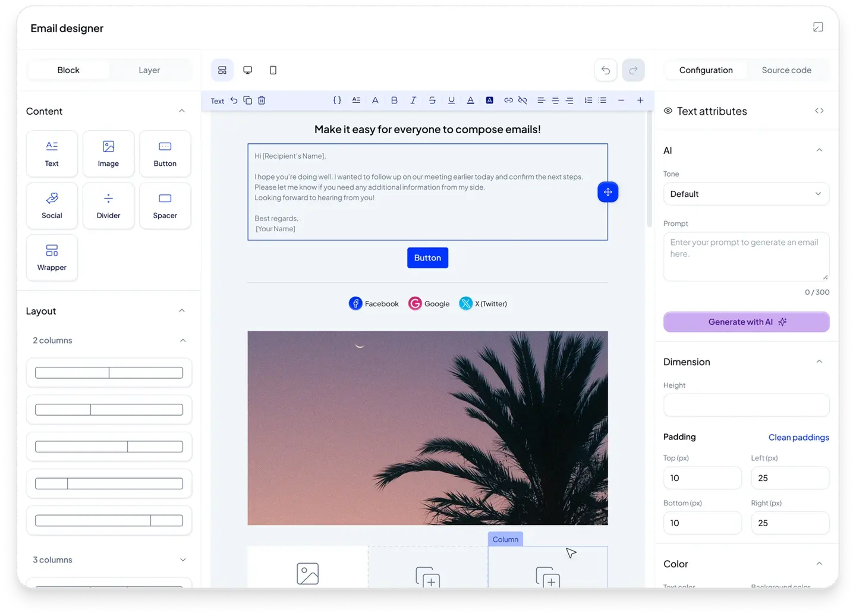Click the back arrow in the Text toolbar
The width and height of the screenshot is (856, 616).
tap(234, 100)
